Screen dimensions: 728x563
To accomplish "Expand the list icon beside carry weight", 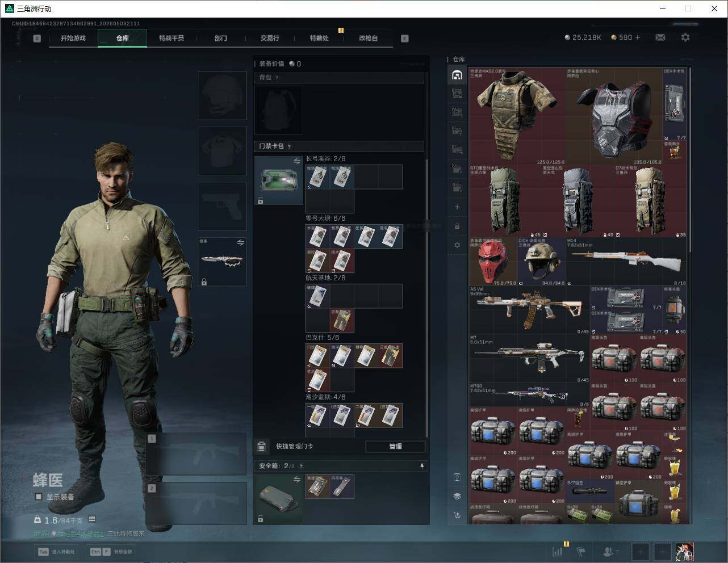I will tap(92, 519).
